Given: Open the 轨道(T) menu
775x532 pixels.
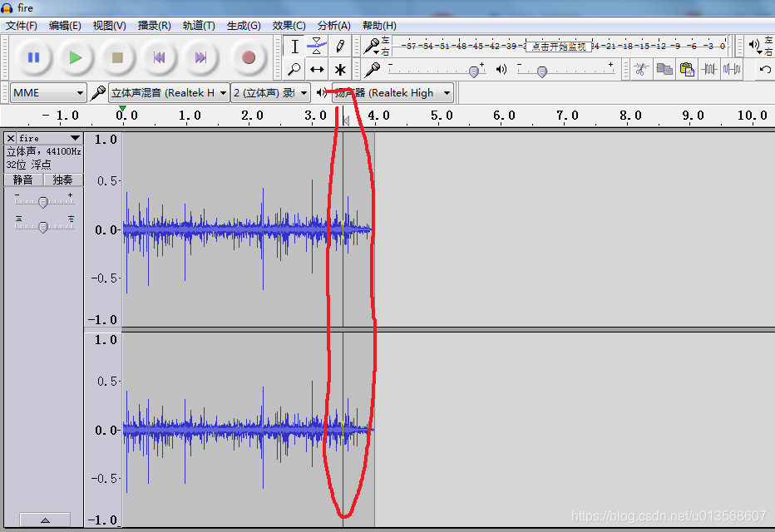Looking at the screenshot, I should (199, 26).
